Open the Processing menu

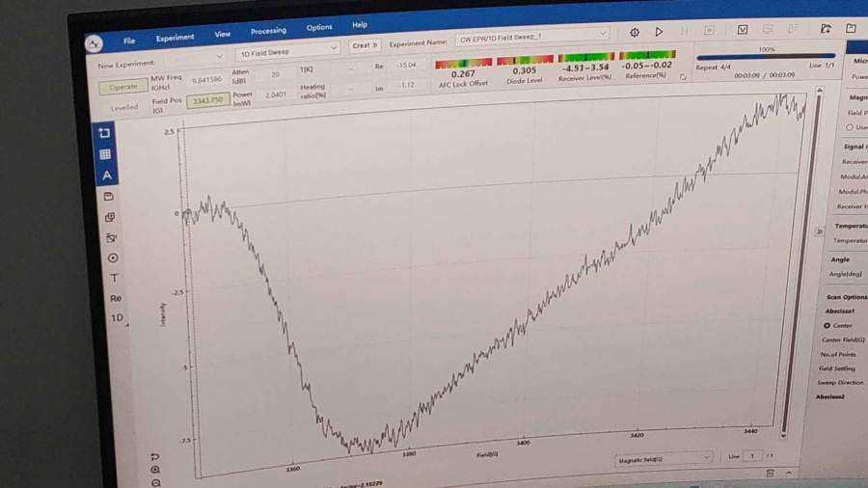(268, 31)
